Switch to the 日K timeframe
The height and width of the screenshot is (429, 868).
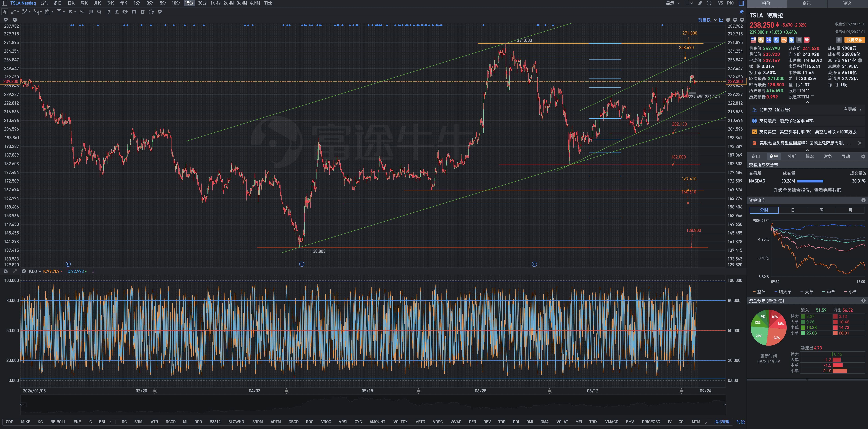(71, 3)
